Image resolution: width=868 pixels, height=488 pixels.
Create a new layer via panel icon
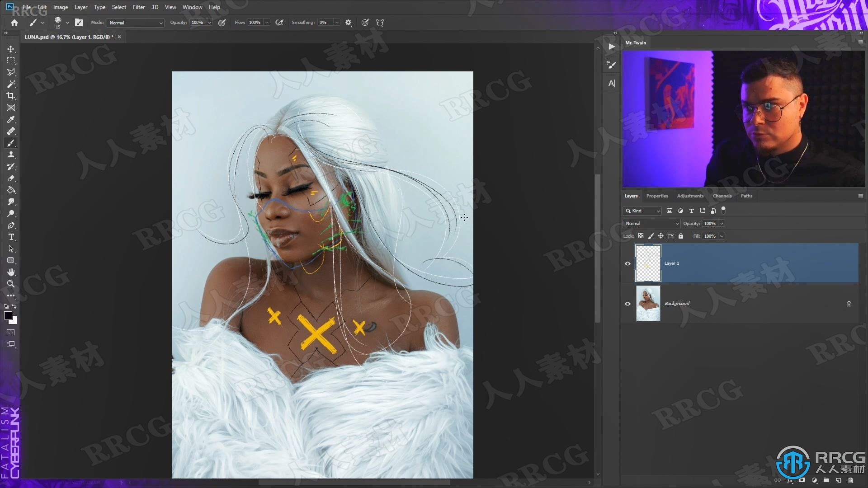(838, 480)
